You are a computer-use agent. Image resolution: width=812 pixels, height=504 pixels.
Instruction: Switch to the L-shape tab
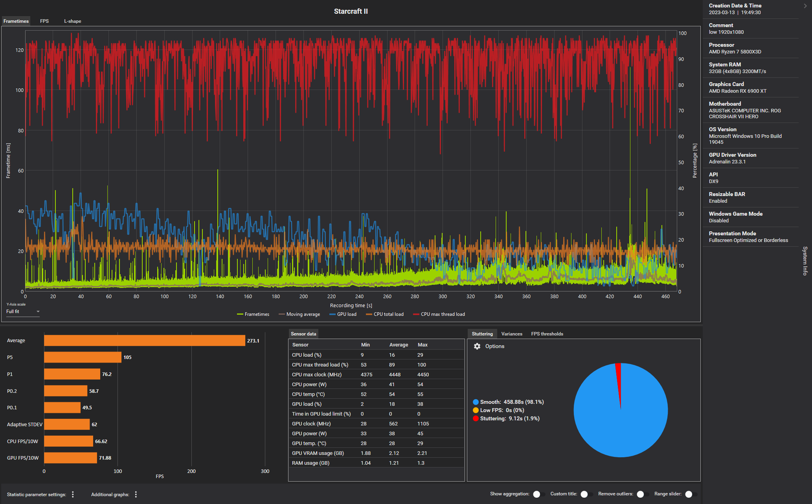[73, 21]
